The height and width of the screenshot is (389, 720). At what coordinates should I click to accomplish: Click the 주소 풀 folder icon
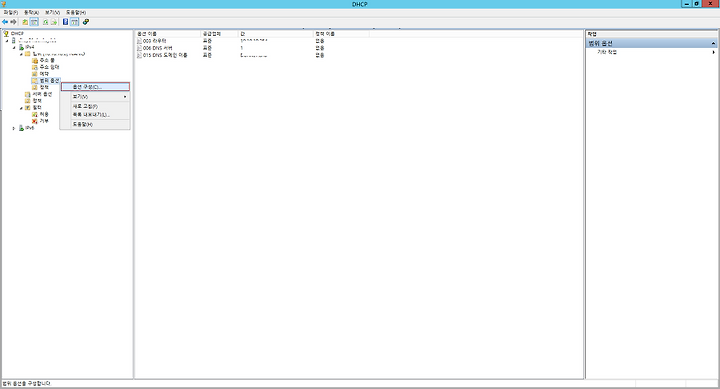pos(34,61)
